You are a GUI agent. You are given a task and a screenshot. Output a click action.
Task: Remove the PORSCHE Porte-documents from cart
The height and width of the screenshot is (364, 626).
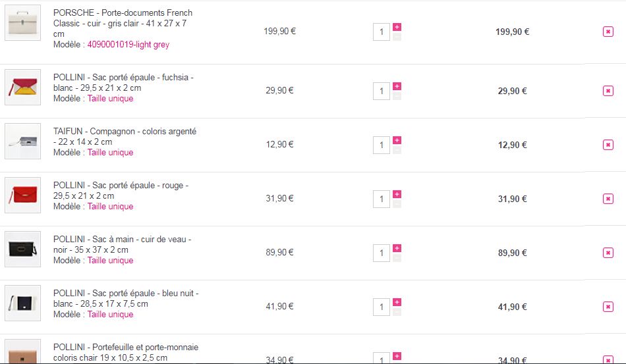pos(608,32)
